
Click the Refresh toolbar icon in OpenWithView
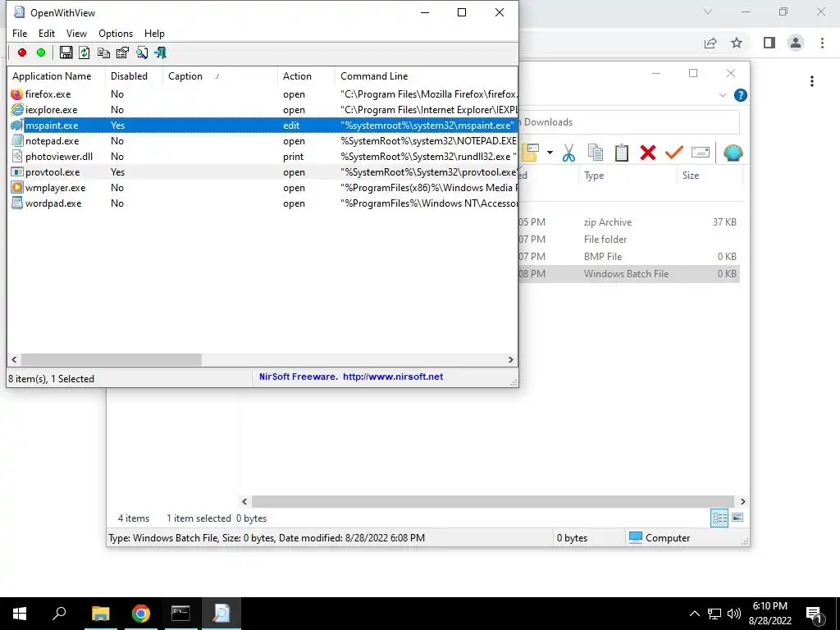(84, 52)
